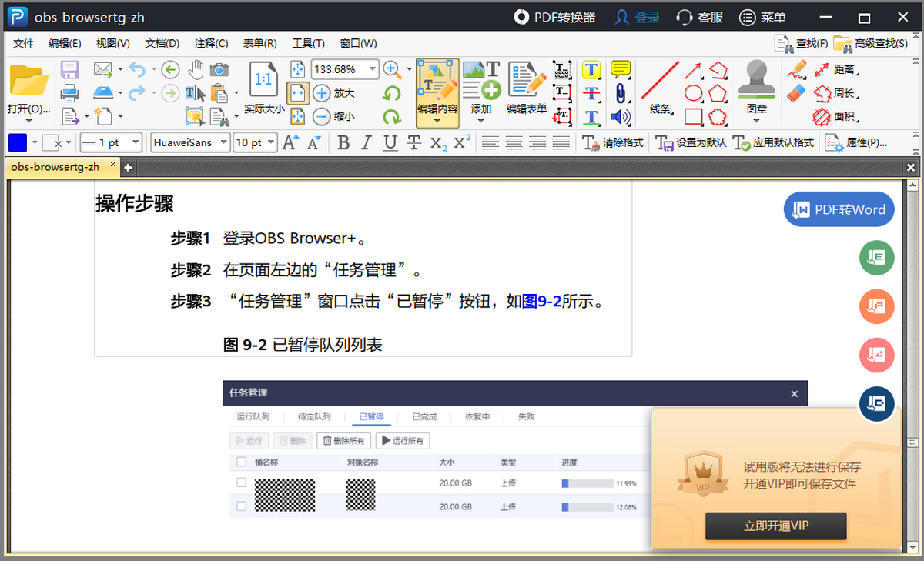Toggle subscript formatting

coord(438,142)
